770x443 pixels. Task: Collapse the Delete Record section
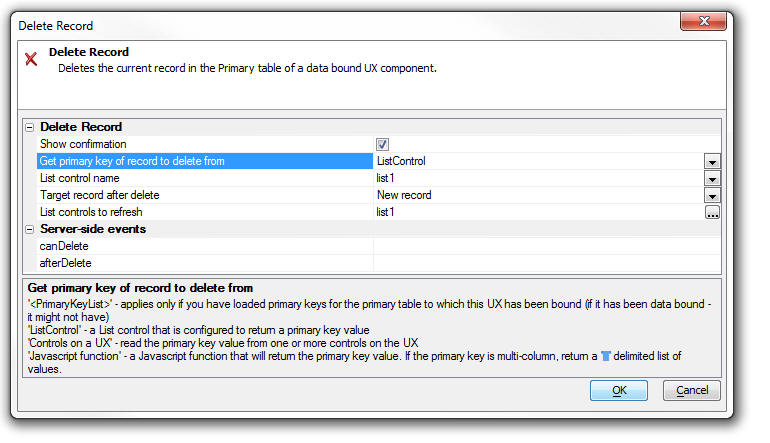click(x=29, y=127)
